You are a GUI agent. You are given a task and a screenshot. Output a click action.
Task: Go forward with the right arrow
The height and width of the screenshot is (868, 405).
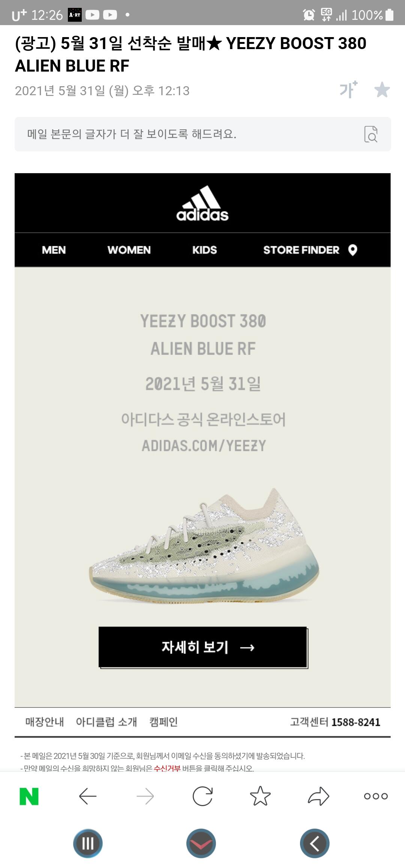pyautogui.click(x=145, y=796)
